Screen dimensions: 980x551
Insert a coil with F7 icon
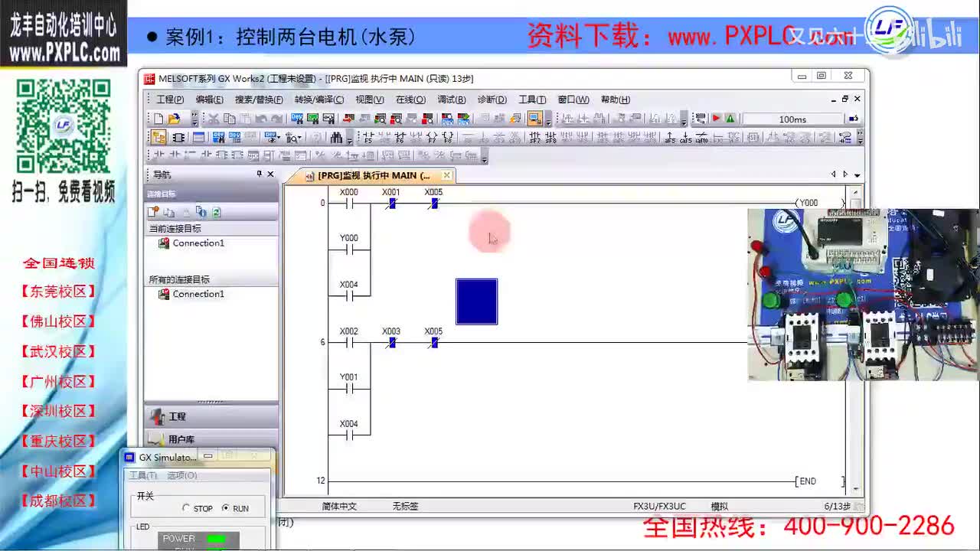(x=432, y=138)
